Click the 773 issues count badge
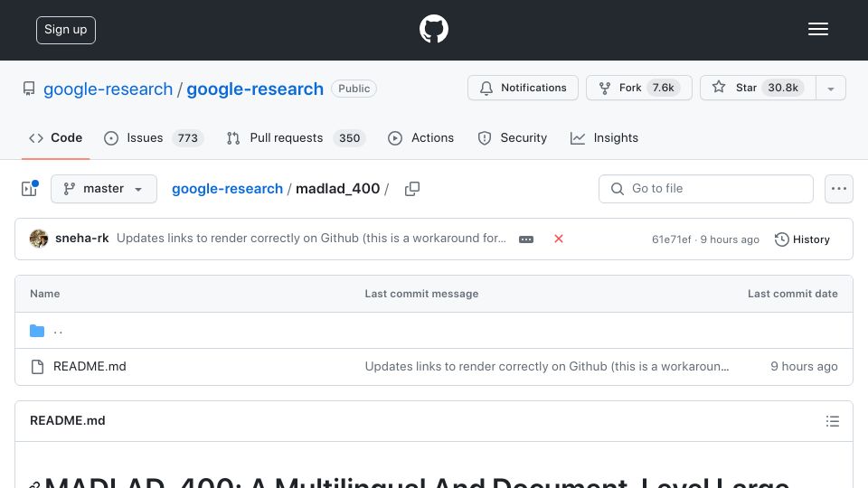Screen dimensions: 868x488 click(188, 138)
